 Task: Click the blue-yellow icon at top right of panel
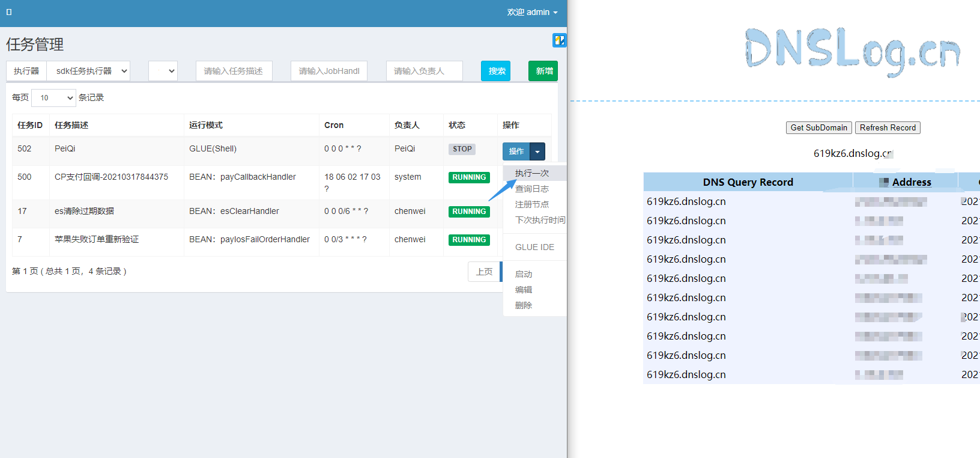coord(559,40)
